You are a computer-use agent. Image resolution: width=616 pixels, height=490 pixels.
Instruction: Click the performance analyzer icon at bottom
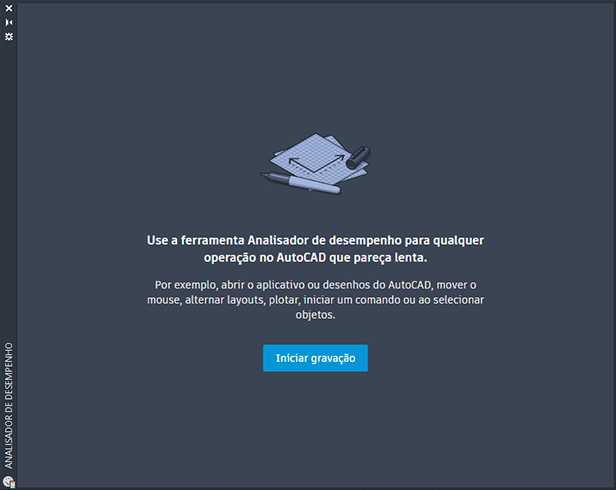click(x=9, y=481)
